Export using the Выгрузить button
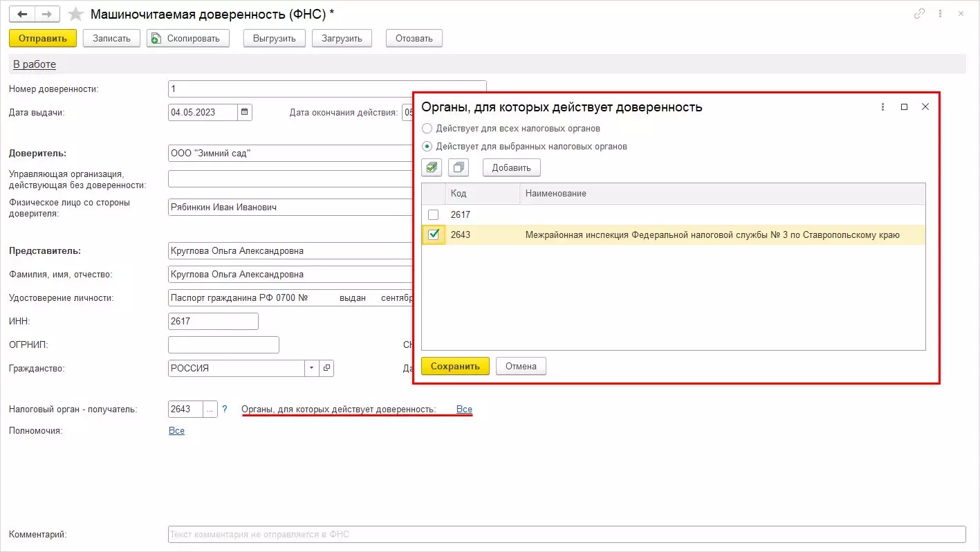 coord(275,38)
